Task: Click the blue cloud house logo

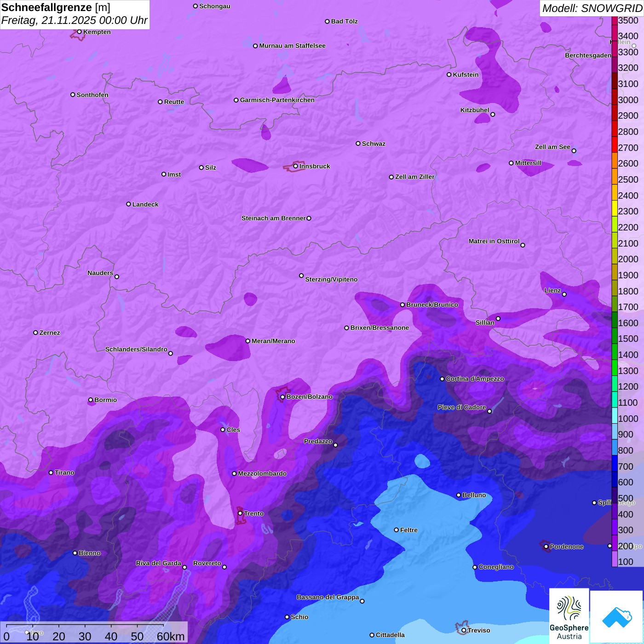Action: click(x=616, y=617)
